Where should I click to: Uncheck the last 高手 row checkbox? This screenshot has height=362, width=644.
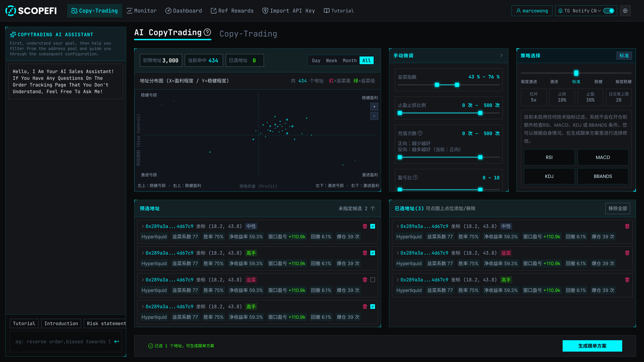pyautogui.click(x=372, y=307)
